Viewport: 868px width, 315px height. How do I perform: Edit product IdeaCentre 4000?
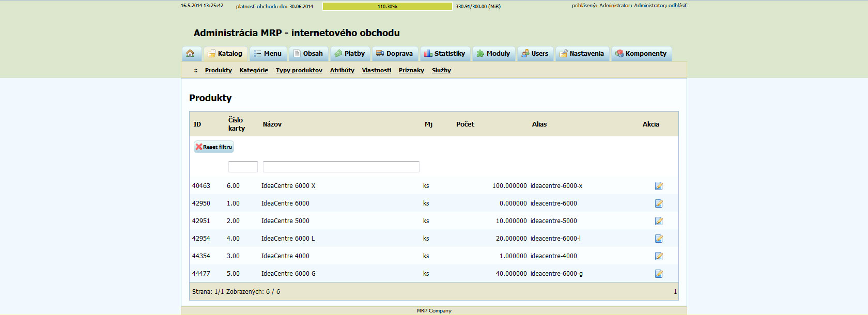[x=659, y=256]
